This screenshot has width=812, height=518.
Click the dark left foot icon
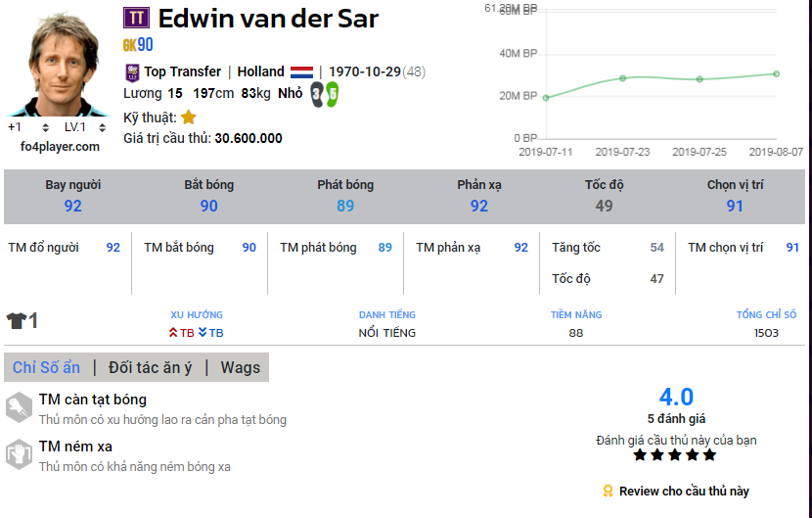coord(317,94)
